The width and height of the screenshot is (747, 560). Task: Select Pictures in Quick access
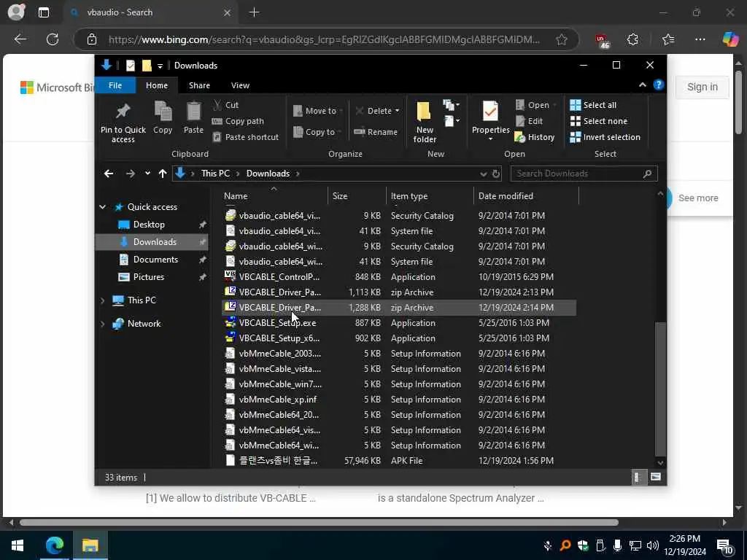(148, 277)
